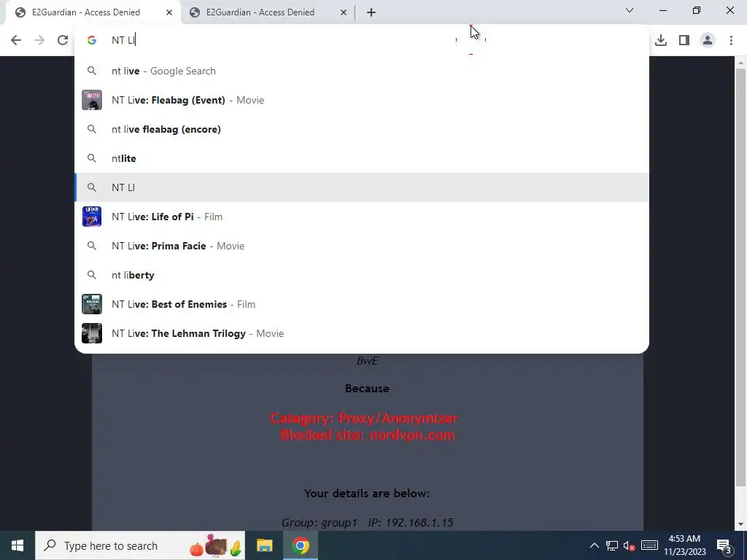Go back with the browser back arrow
747x560 pixels.
[16, 40]
